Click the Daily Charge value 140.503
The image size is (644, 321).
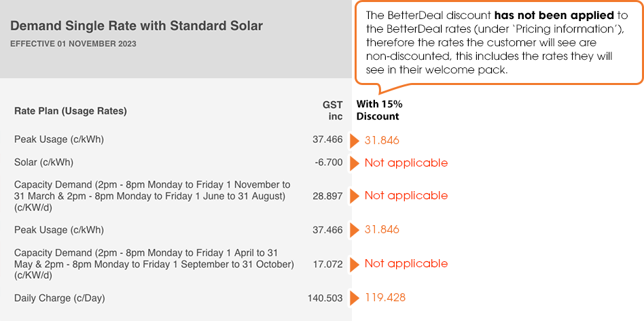point(325,299)
